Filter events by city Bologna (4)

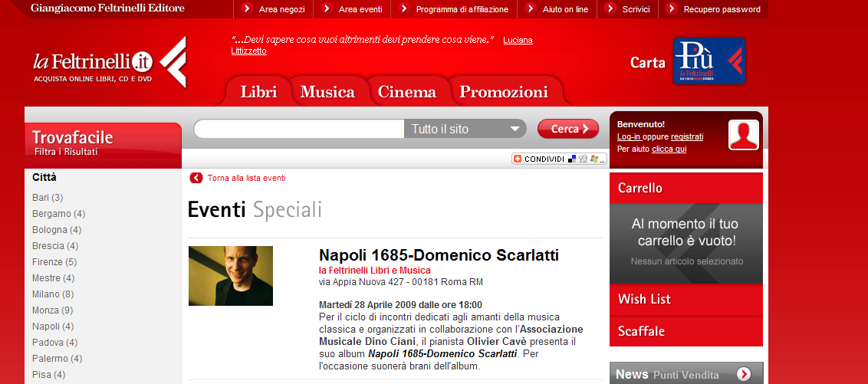pyautogui.click(x=57, y=230)
